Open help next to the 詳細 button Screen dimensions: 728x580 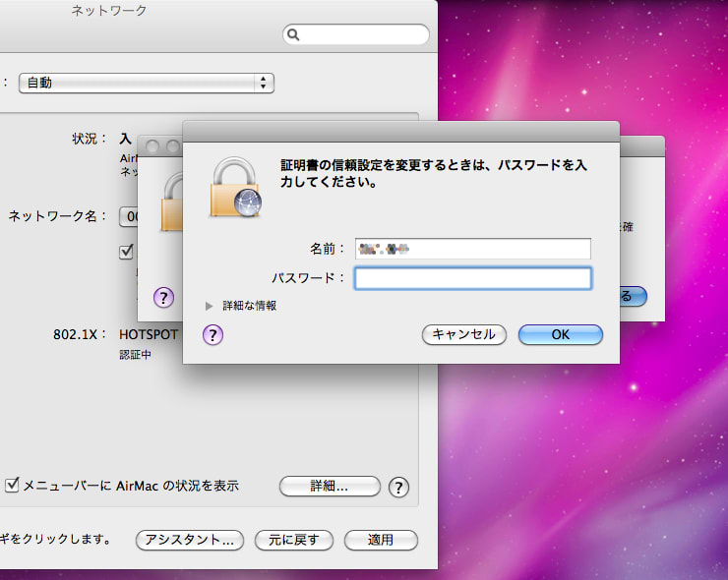pos(398,487)
